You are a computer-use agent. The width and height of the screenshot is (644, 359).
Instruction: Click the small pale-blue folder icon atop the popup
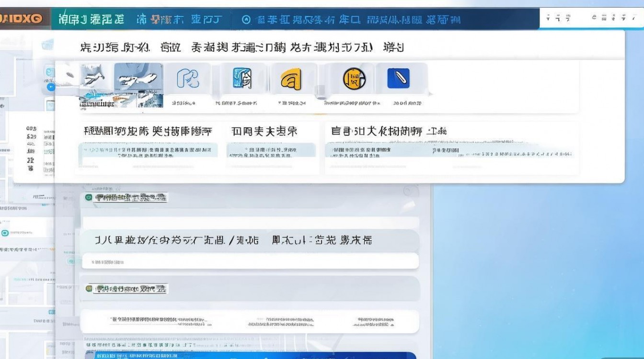point(47,45)
